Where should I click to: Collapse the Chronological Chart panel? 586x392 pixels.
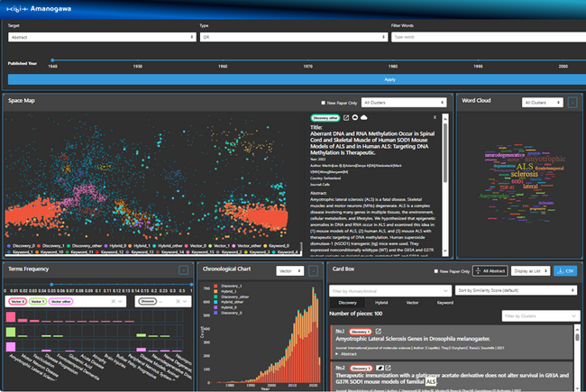click(313, 271)
